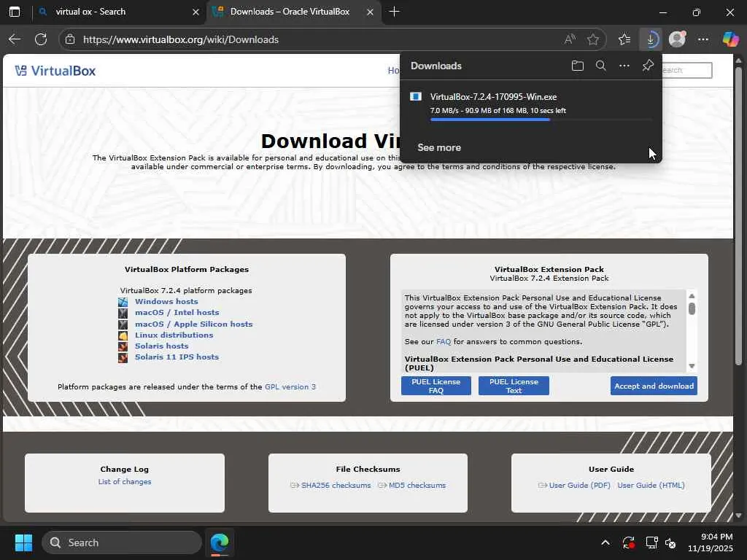View site information lock icon
Screen dimensions: 747x560
(x=70, y=39)
